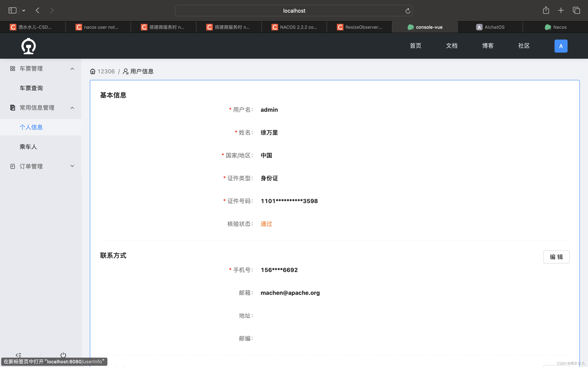Click the 编辑 button for contact info

click(556, 257)
